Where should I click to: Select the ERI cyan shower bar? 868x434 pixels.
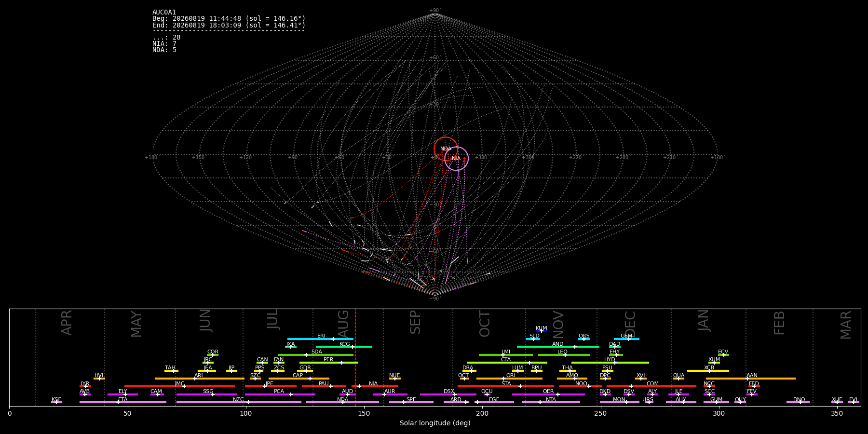tap(320, 339)
